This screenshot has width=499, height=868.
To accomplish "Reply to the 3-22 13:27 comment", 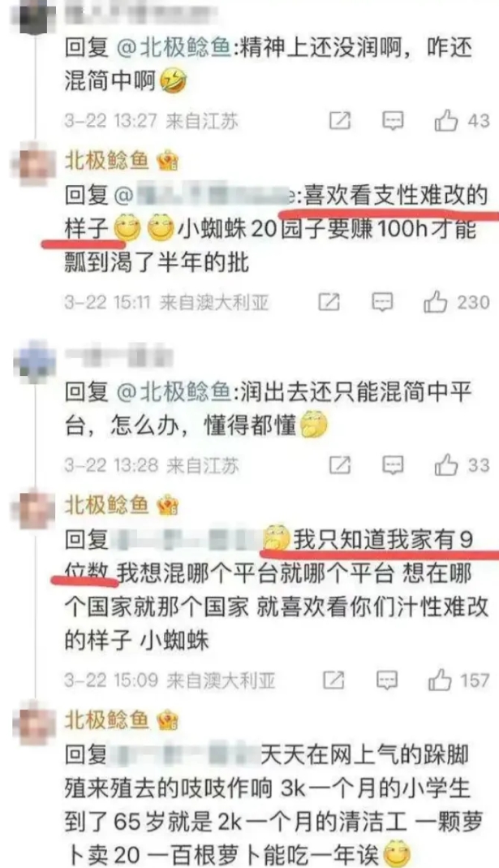I will 394,120.
